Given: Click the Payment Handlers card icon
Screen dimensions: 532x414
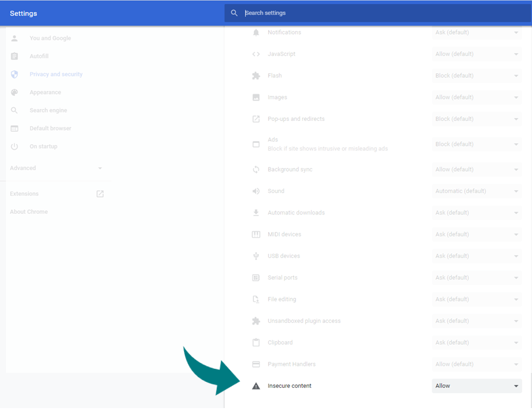Looking at the screenshot, I should coord(256,364).
